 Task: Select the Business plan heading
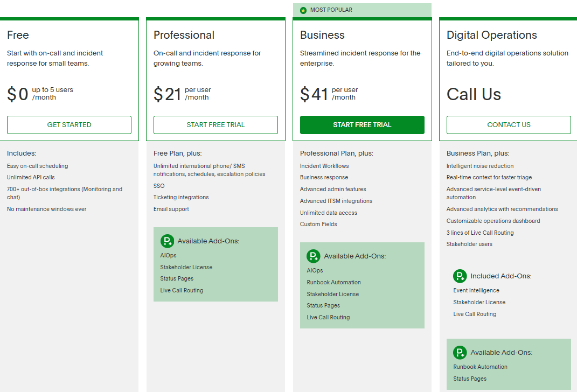[322, 35]
